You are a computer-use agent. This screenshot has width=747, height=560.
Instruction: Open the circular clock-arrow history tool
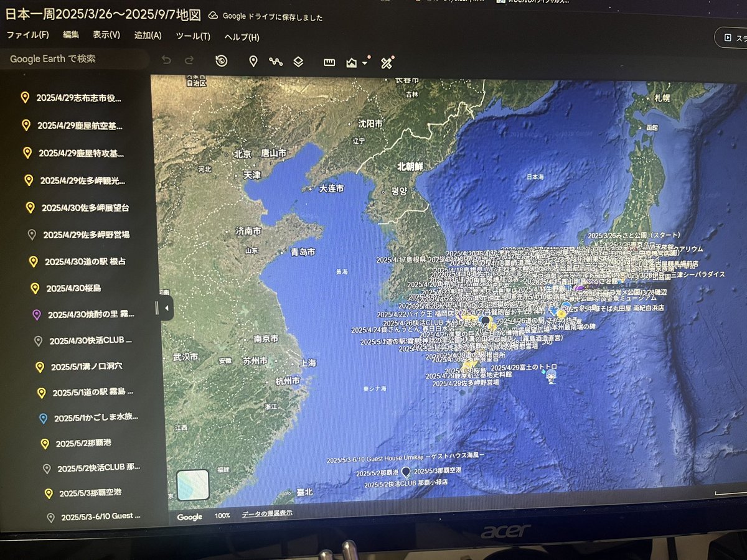pos(222,61)
